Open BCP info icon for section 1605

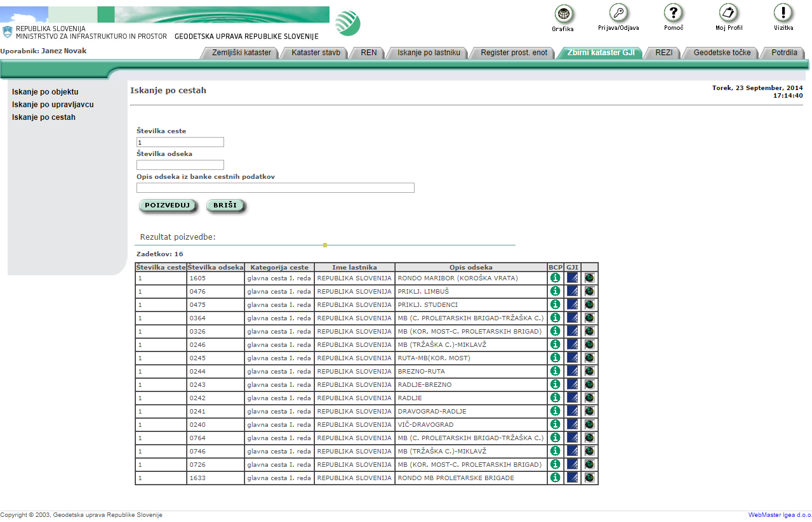coord(556,278)
